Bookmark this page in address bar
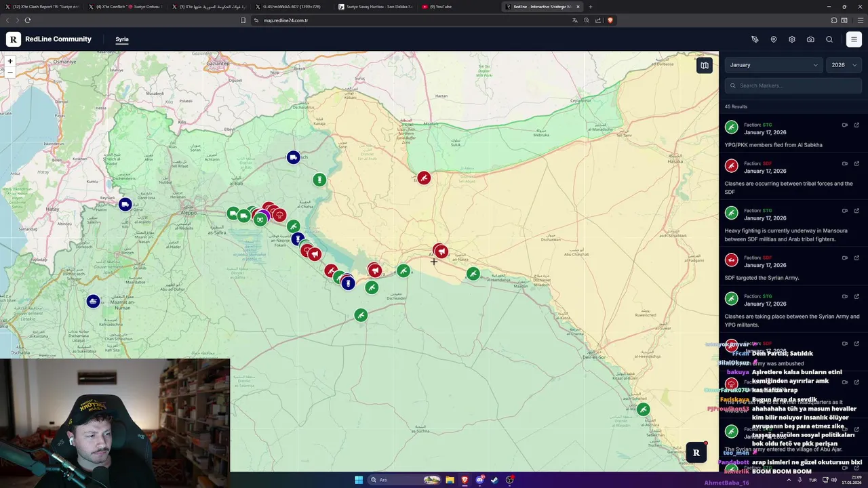 click(243, 20)
